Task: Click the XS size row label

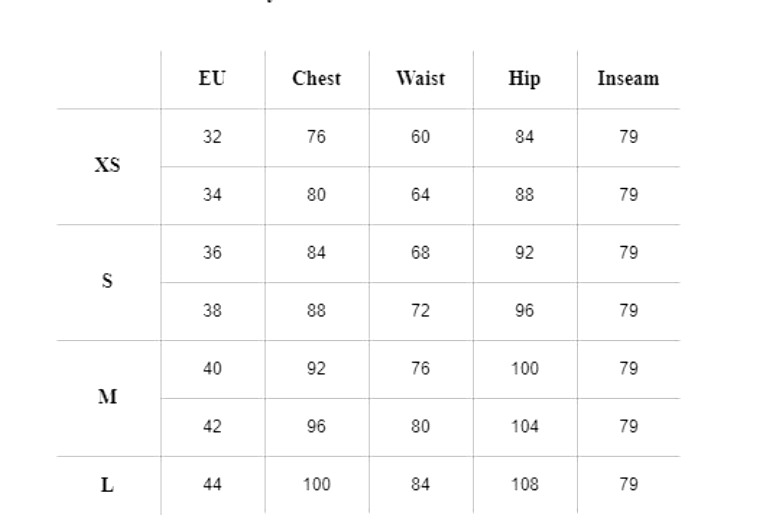Action: (x=108, y=166)
